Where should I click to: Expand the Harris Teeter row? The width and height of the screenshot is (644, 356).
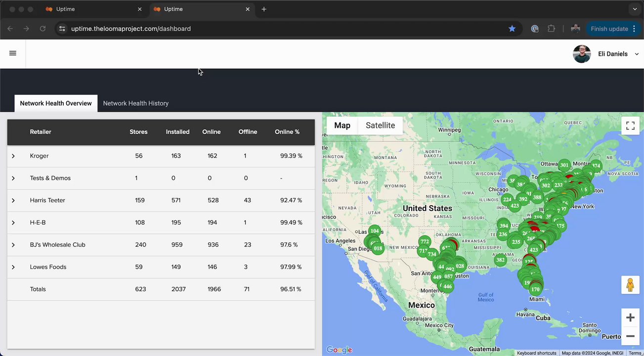click(x=13, y=200)
